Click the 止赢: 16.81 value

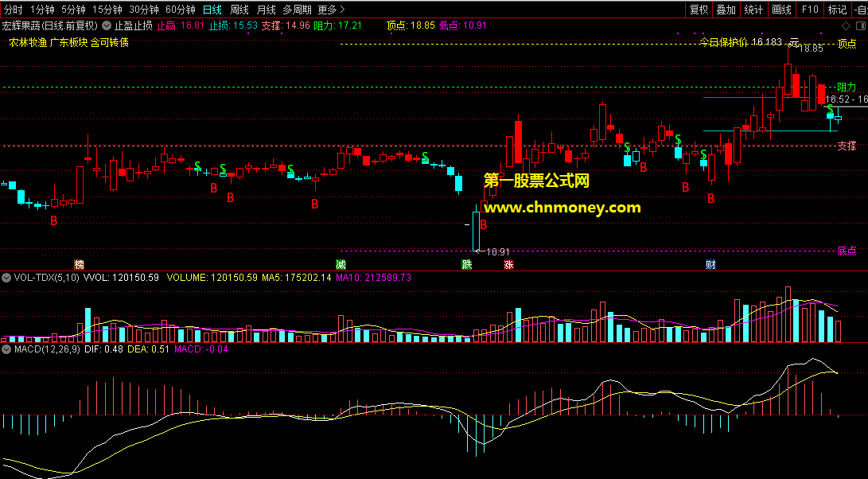pyautogui.click(x=181, y=25)
